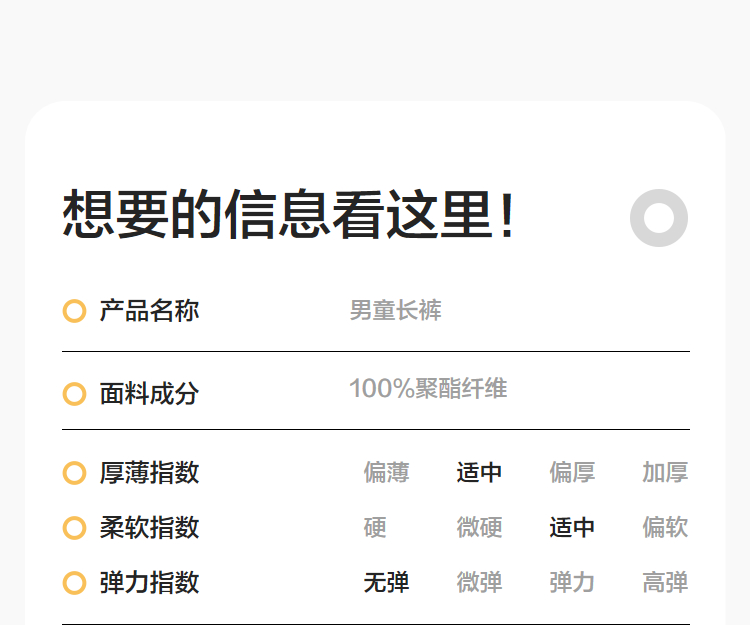The width and height of the screenshot is (750, 625).
Task: Pick 偏软 in the softness index
Action: coord(665,527)
